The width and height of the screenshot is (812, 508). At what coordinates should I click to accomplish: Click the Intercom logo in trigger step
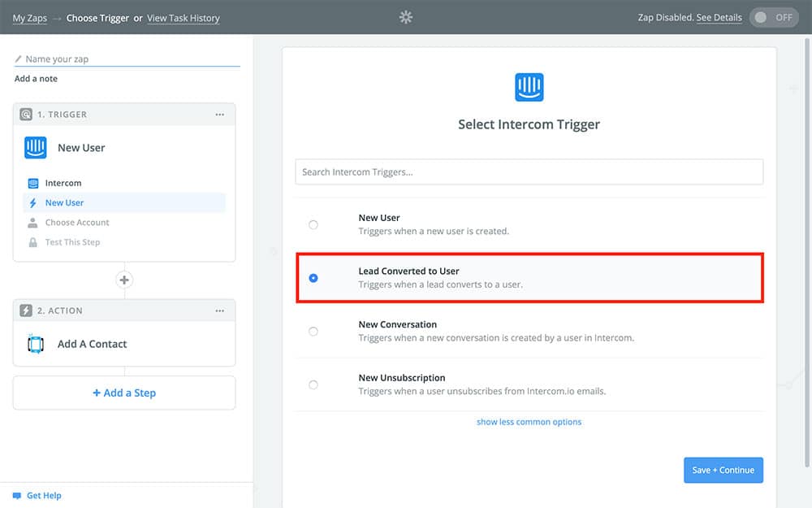pyautogui.click(x=36, y=147)
